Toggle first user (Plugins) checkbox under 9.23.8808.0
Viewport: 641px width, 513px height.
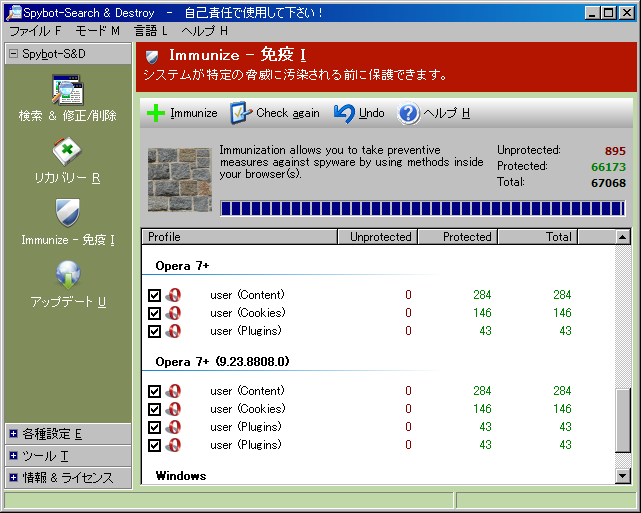tap(155, 427)
